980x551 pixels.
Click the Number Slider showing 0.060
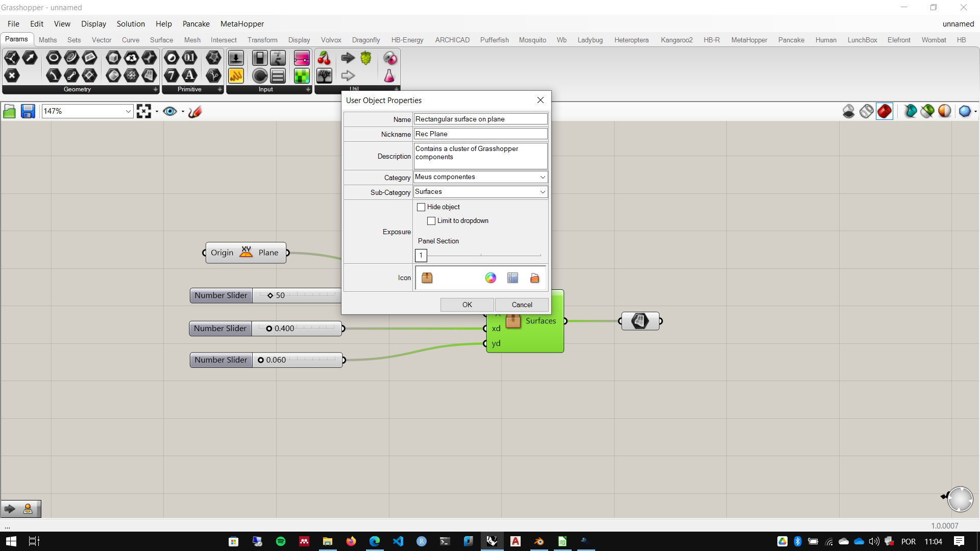coord(266,360)
